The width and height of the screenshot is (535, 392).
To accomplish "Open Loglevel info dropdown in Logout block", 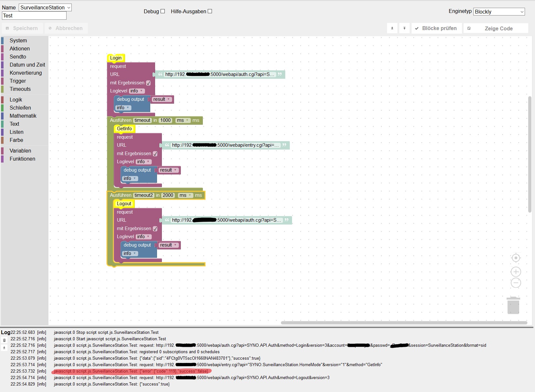I will pos(144,237).
